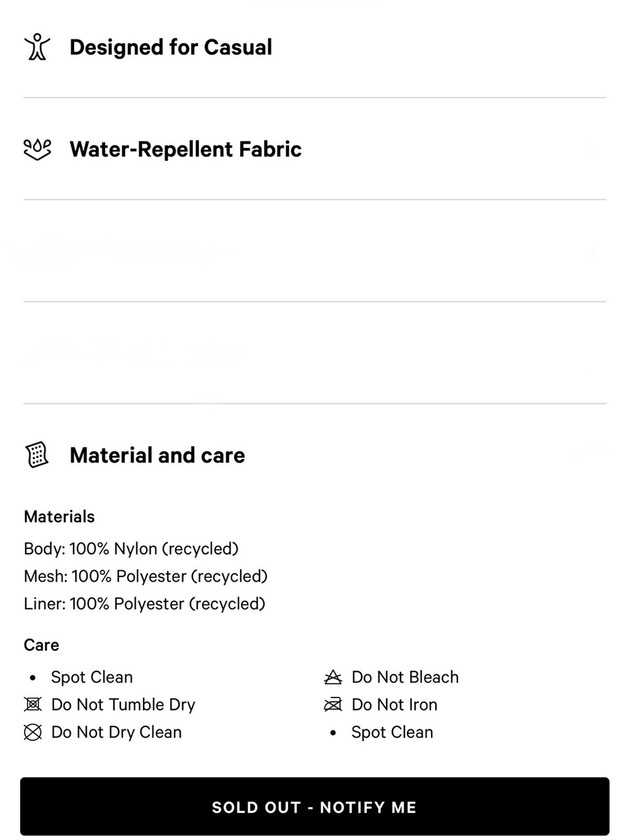Click the Do Not Dry Clean circle symbol
Viewport: 630px width, 840px height.
[33, 732]
